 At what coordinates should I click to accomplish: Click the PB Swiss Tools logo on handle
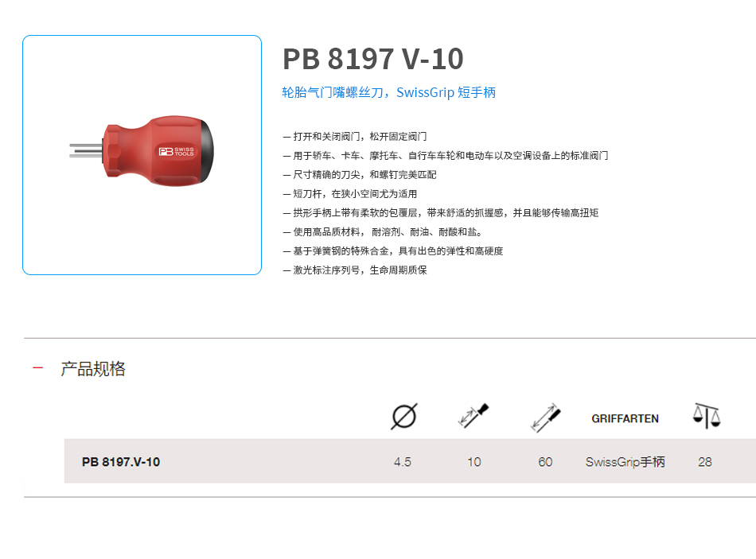pos(177,151)
